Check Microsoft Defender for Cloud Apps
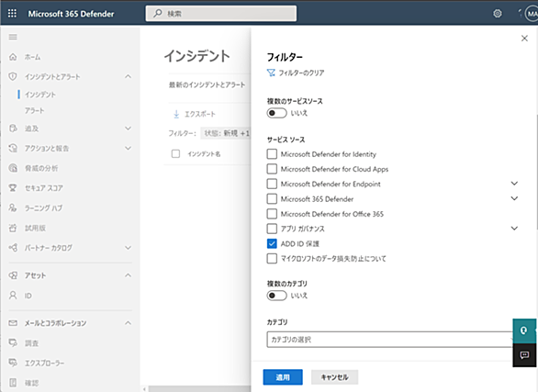The image size is (538, 392). click(x=272, y=169)
